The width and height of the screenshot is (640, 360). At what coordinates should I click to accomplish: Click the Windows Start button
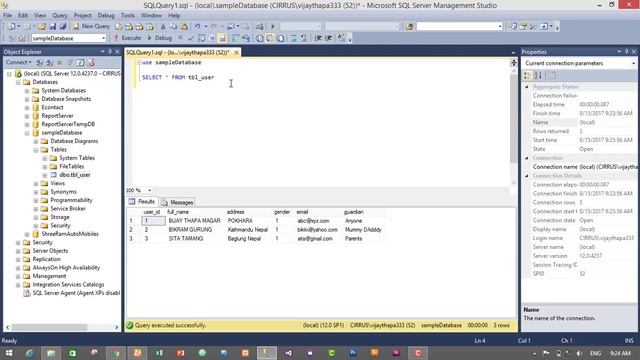9,353
